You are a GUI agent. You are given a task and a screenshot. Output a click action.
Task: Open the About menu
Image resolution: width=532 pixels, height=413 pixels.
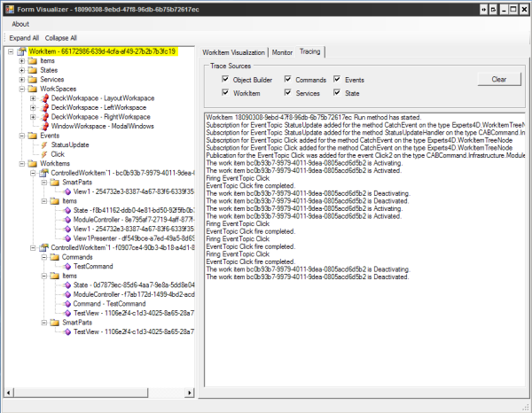tap(20, 24)
